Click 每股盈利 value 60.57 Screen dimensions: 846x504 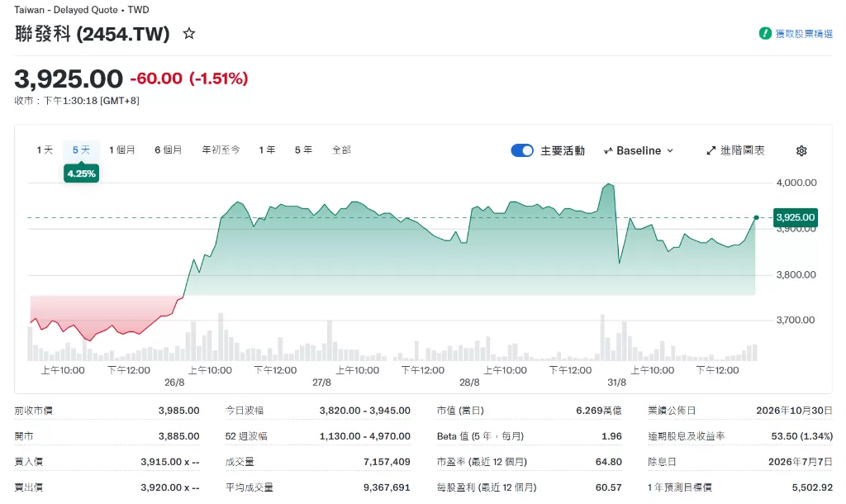point(609,487)
